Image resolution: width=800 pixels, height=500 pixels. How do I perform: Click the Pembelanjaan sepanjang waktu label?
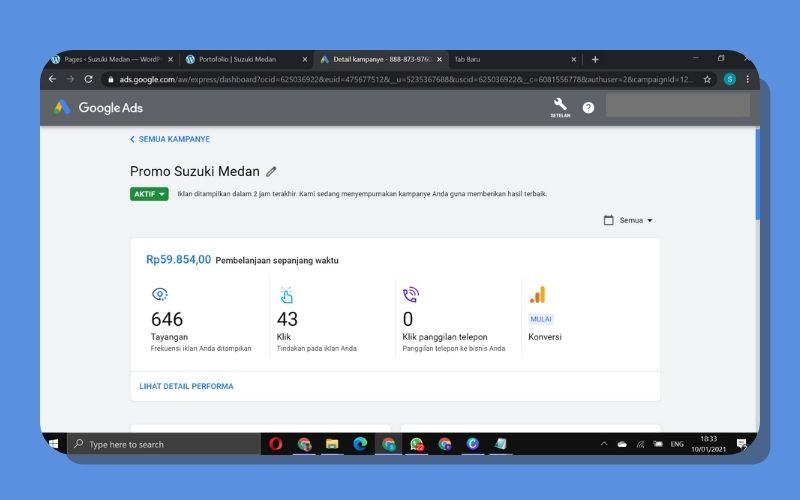pyautogui.click(x=277, y=260)
